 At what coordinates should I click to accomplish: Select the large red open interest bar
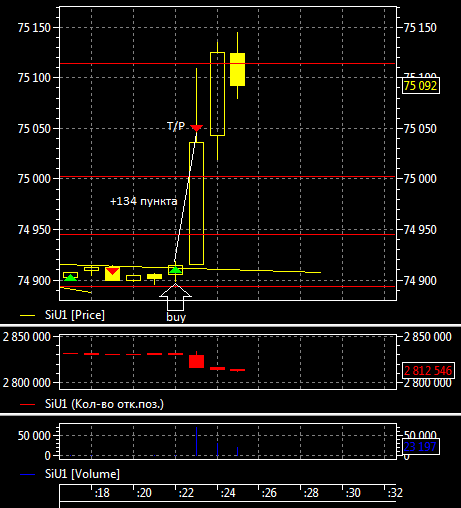(196, 361)
